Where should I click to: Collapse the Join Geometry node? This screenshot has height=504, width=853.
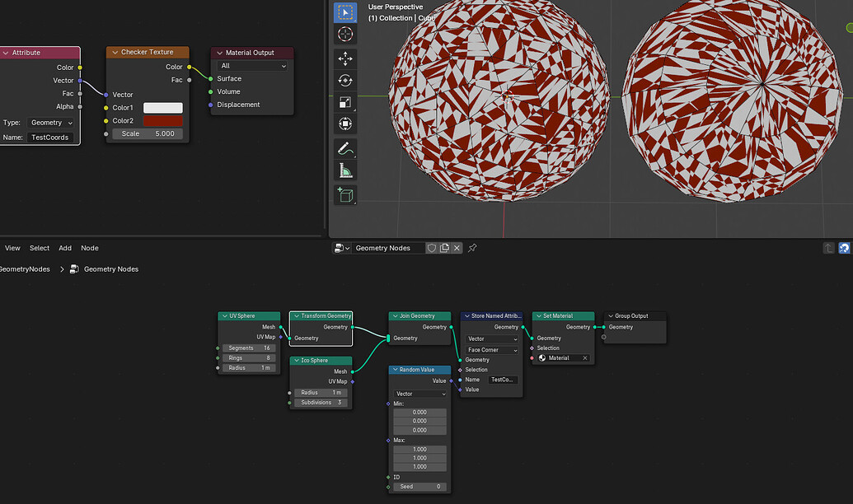(x=395, y=316)
